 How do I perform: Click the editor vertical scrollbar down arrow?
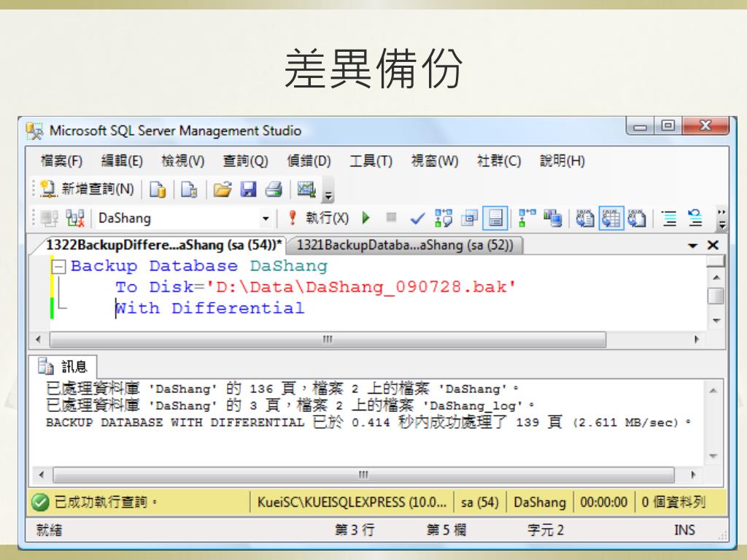(716, 321)
